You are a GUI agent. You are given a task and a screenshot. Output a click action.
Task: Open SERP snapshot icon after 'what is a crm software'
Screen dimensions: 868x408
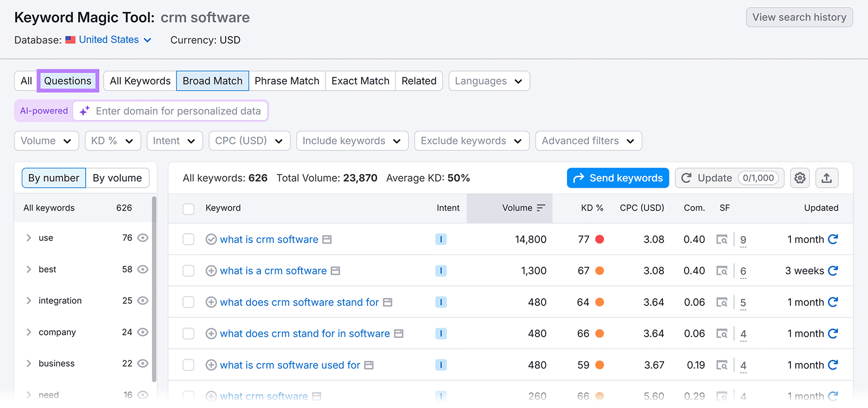(x=335, y=271)
